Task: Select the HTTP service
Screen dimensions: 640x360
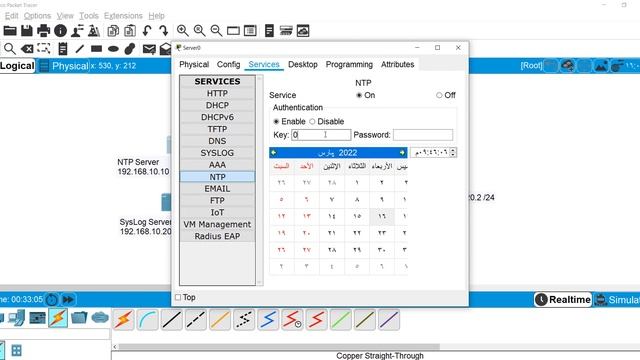Action: pyautogui.click(x=217, y=93)
